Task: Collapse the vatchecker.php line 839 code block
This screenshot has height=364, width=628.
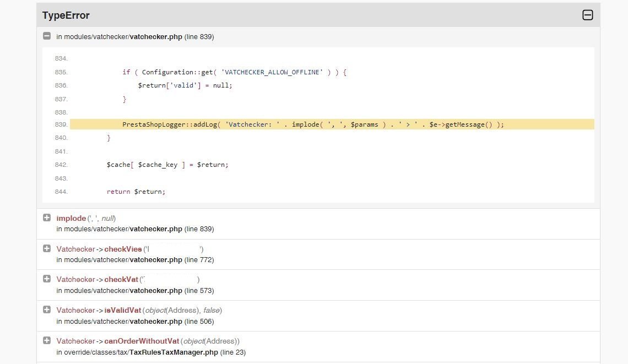Action: 47,36
